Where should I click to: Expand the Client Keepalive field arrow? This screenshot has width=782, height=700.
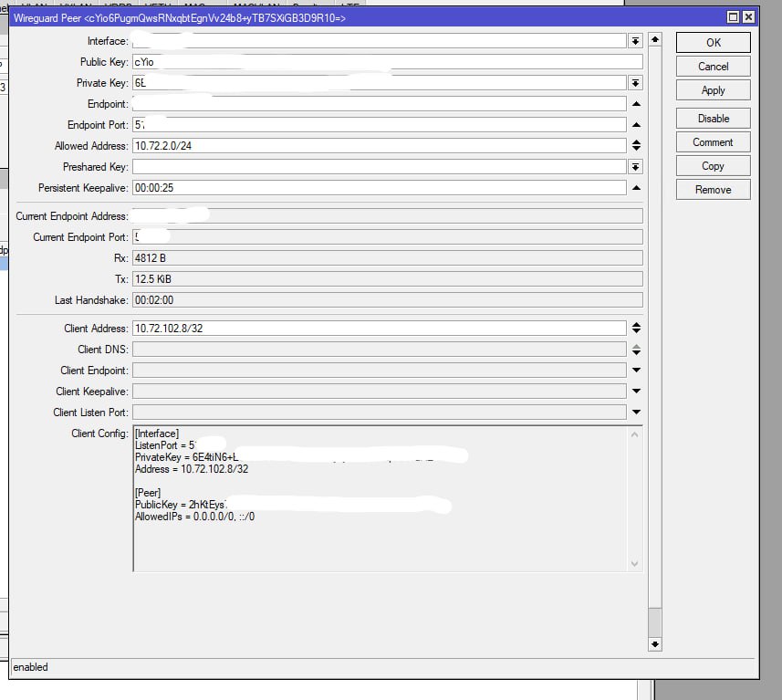tap(636, 392)
